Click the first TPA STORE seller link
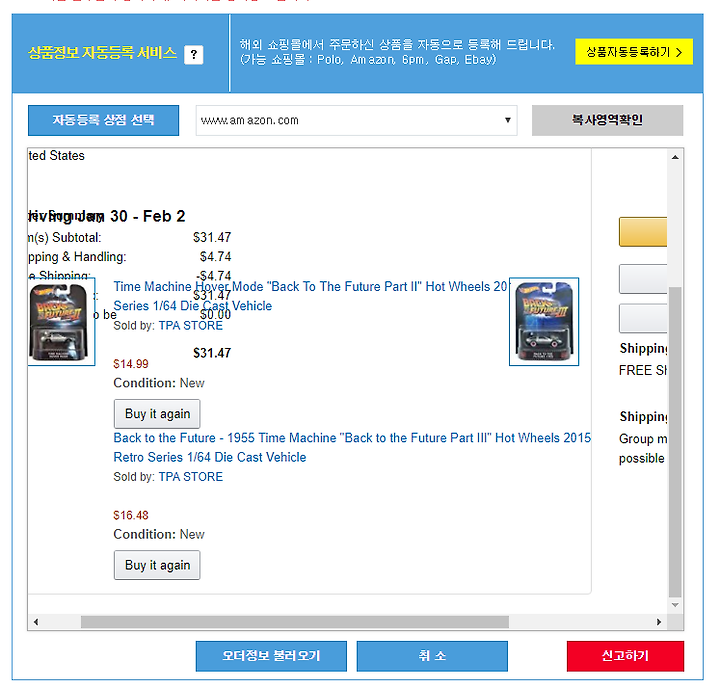Viewport: 720px width, 688px height. coord(191,326)
